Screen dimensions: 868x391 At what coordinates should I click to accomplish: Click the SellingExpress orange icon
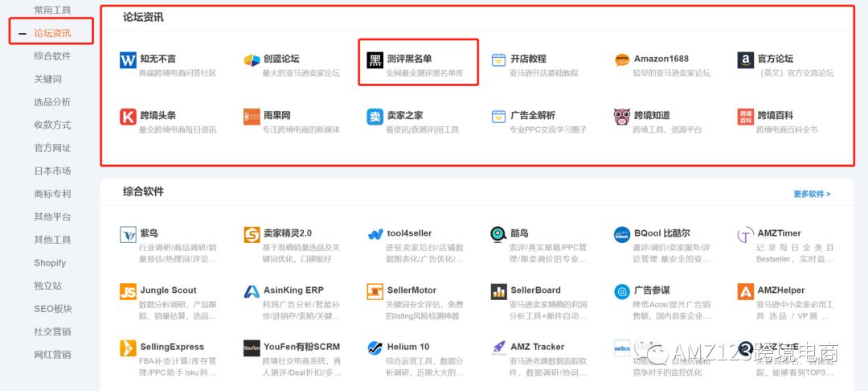[128, 348]
